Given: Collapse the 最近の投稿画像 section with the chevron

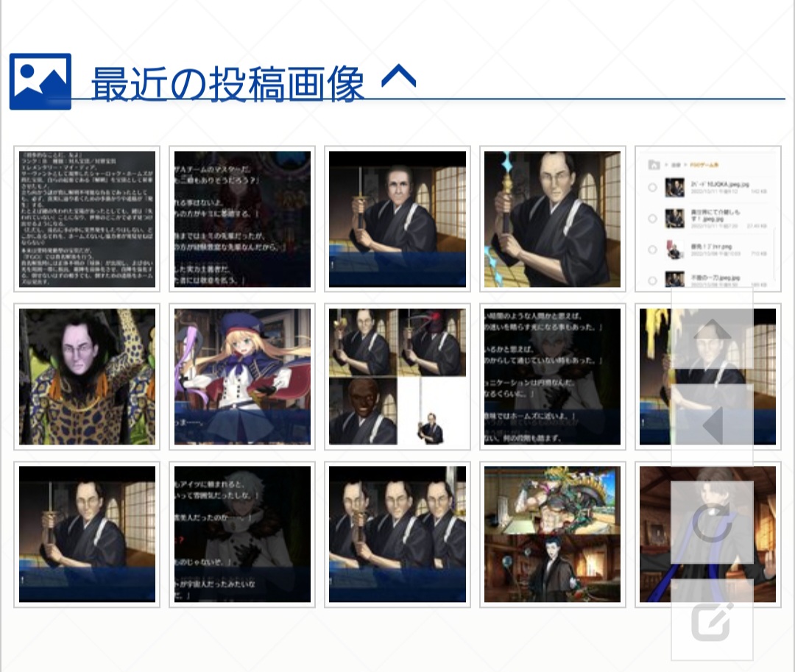Looking at the screenshot, I should 398,76.
